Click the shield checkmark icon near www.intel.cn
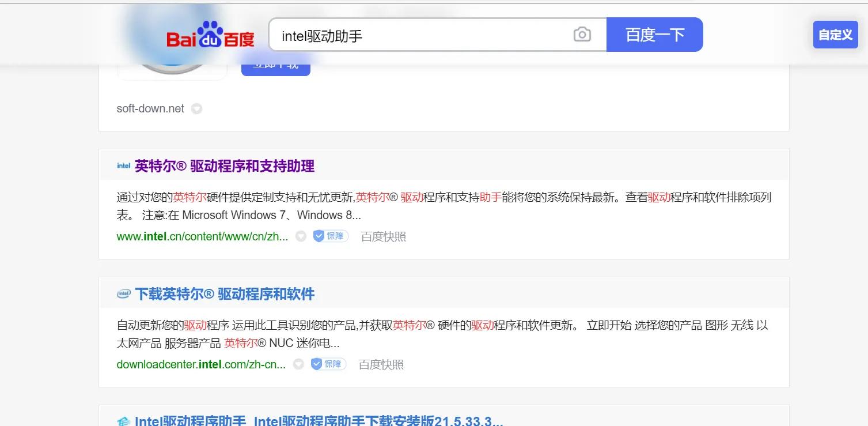This screenshot has width=868, height=426. 316,236
